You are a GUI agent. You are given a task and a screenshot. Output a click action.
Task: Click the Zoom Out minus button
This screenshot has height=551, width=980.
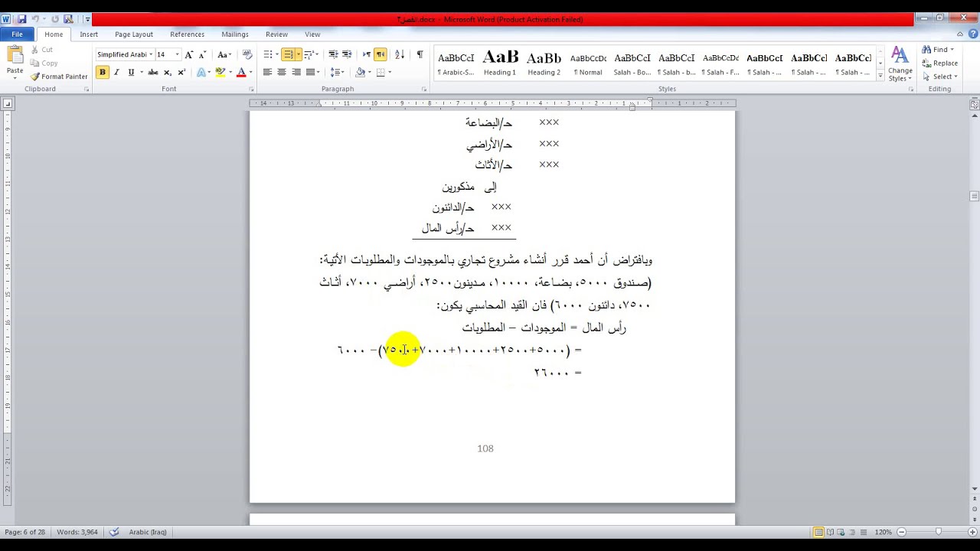tap(901, 532)
